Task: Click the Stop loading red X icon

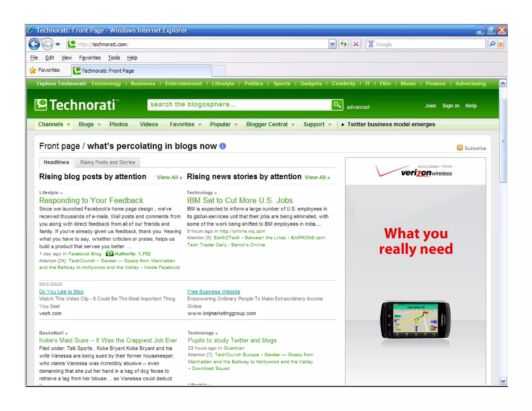Action: [356, 44]
